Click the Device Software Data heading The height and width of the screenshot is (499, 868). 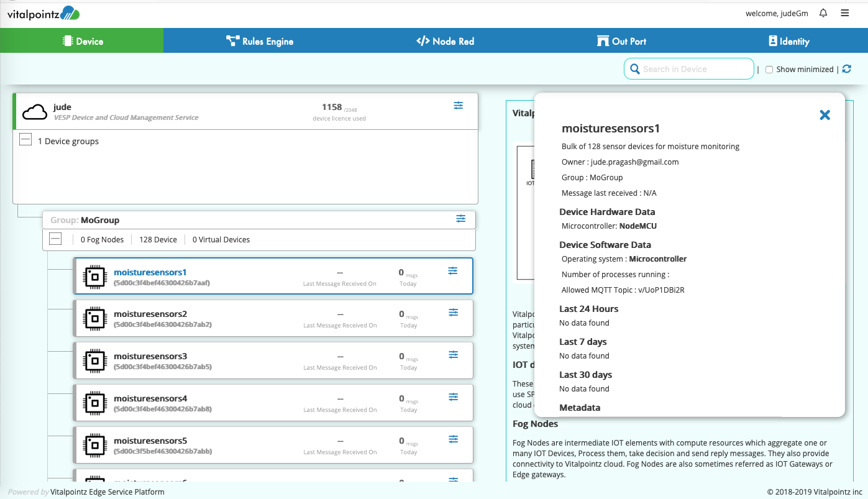605,245
